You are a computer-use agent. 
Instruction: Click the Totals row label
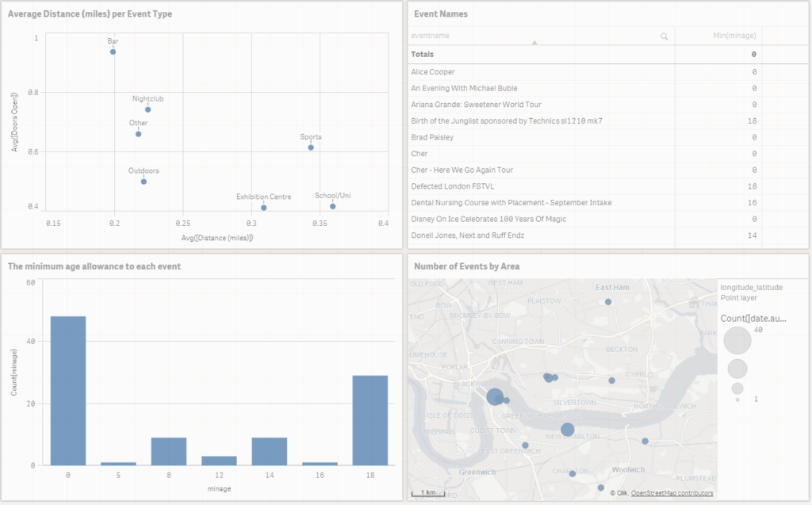[x=422, y=55]
